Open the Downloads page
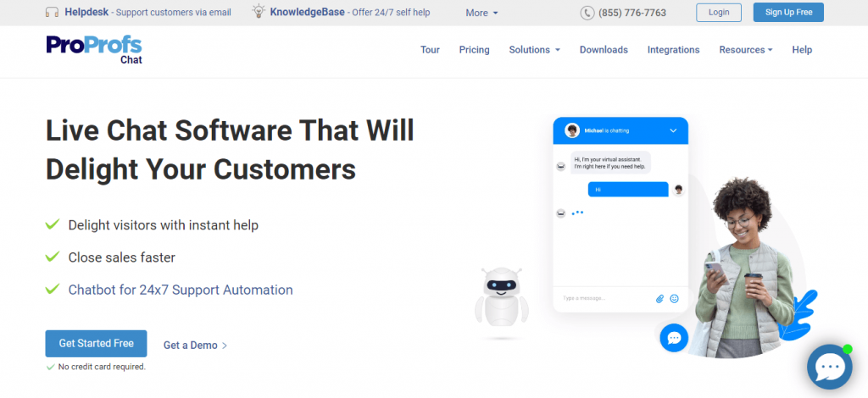Image resolution: width=868 pixels, height=398 pixels. (x=604, y=50)
